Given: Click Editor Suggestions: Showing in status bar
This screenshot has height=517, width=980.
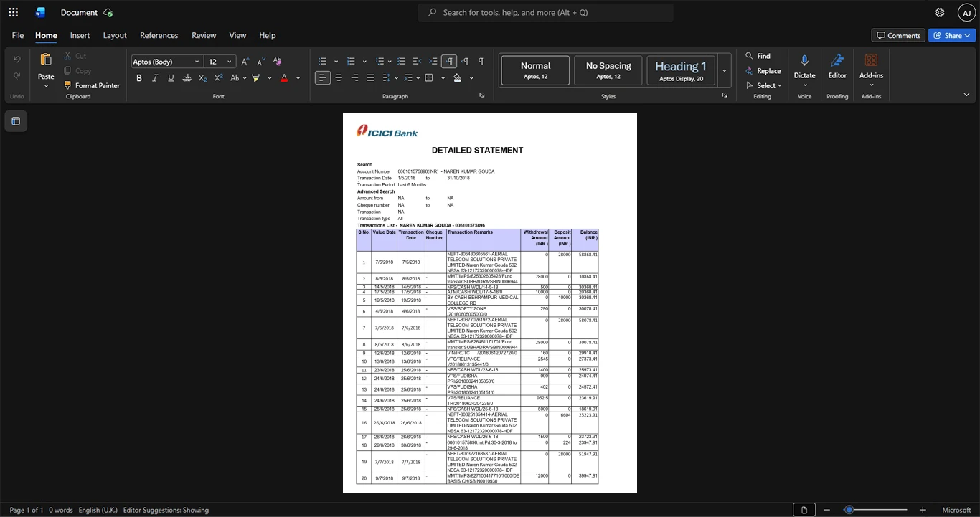Looking at the screenshot, I should click(166, 510).
